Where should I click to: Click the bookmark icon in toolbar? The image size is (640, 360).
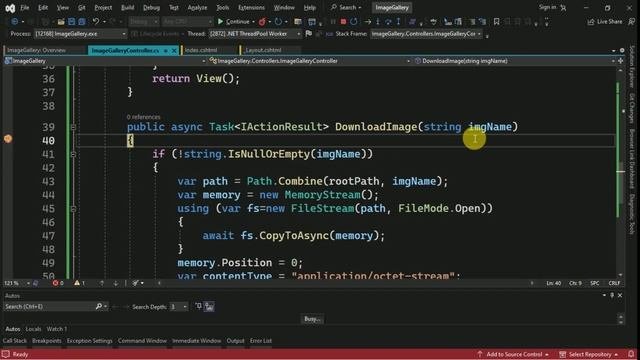[x=496, y=22]
